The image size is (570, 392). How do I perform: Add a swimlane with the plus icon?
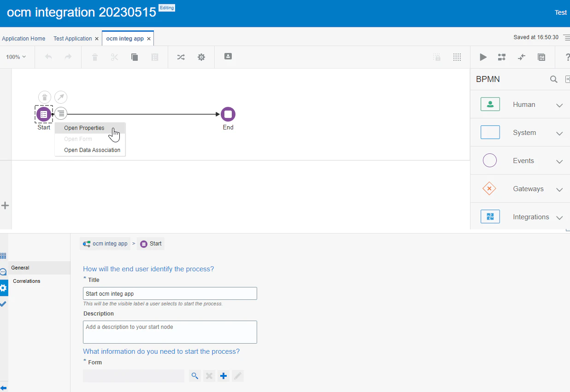[x=5, y=205]
